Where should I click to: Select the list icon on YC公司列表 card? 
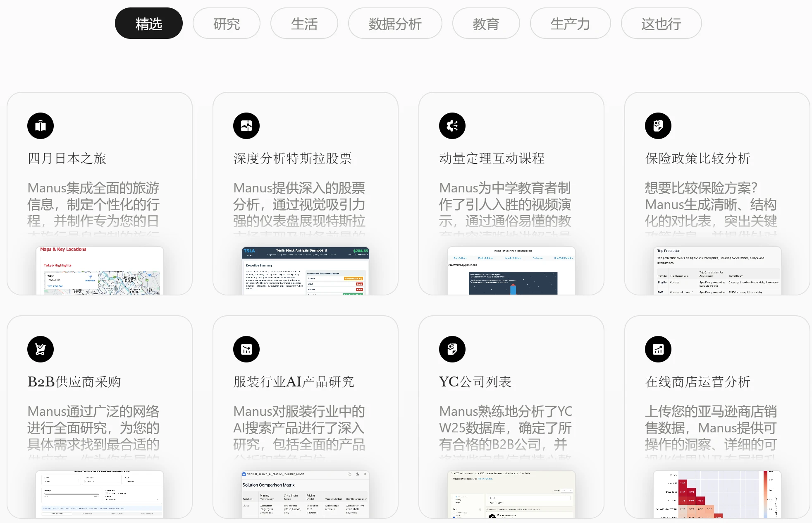452,349
